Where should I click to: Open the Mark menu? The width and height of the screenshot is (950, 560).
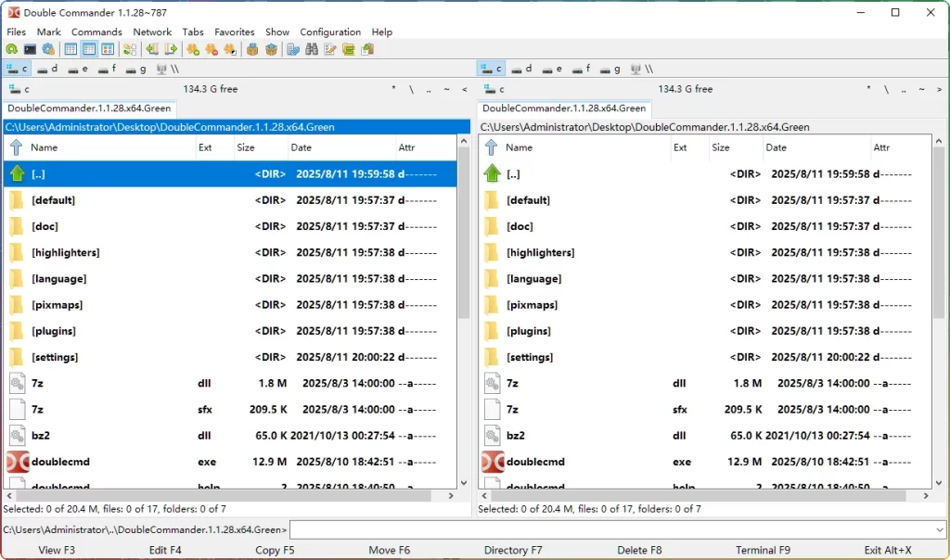pyautogui.click(x=49, y=32)
